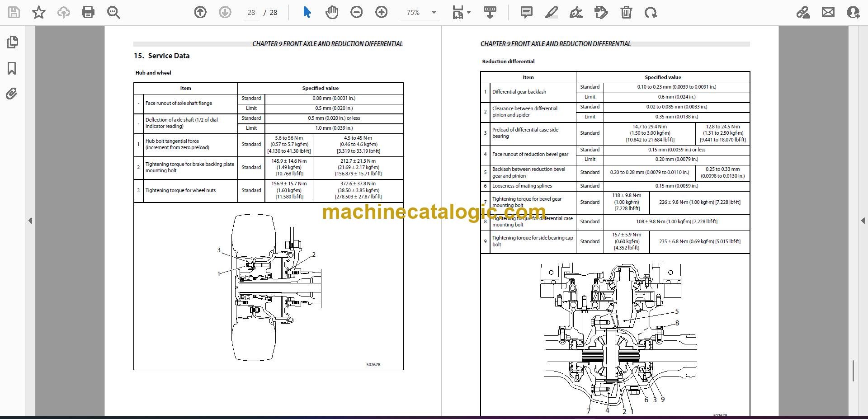Click 'Face runout of reduction bevel gear'
Viewport: 868px width, 419px height.
[530, 154]
